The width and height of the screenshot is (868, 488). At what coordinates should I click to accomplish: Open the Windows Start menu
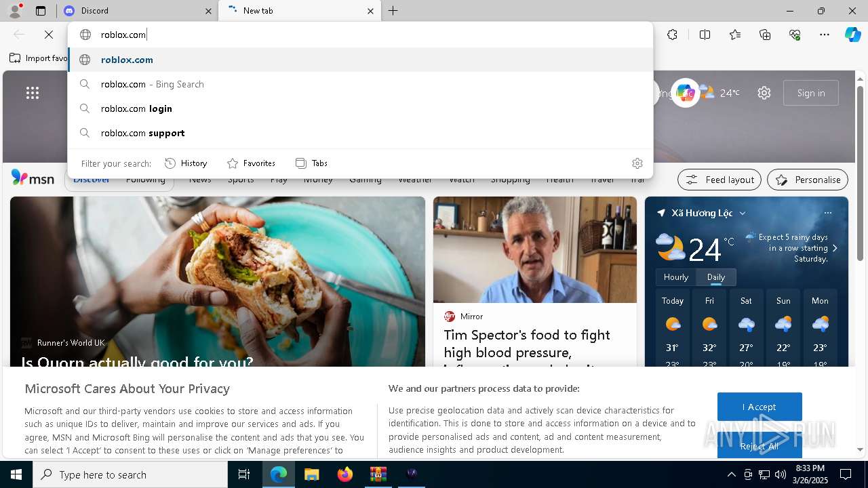click(x=16, y=474)
